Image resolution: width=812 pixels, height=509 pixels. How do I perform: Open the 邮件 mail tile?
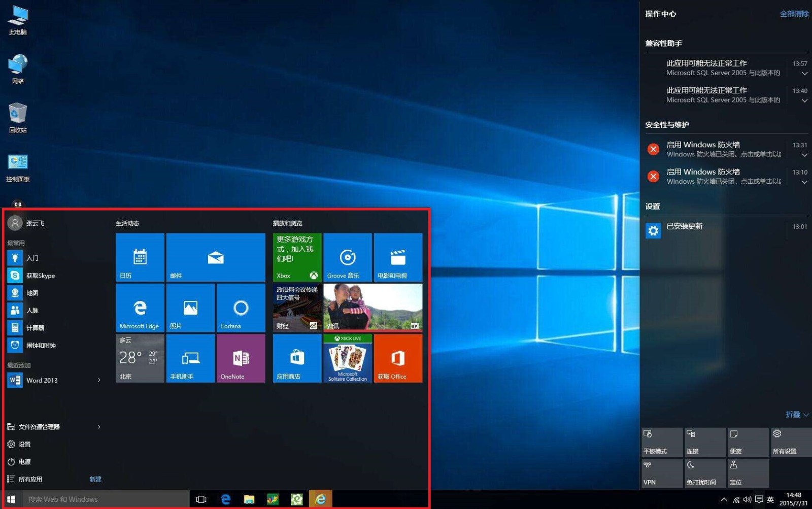click(x=216, y=257)
